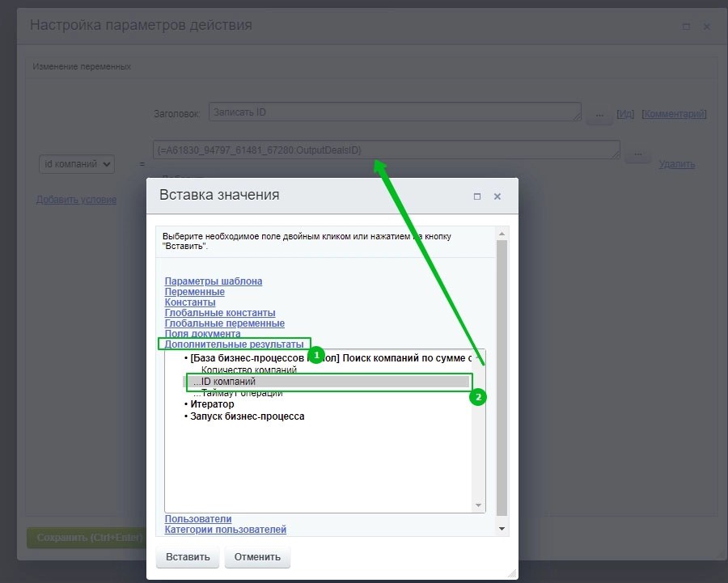The height and width of the screenshot is (583, 728).
Task: Open Глобальные переменные section
Action: pyautogui.click(x=224, y=323)
